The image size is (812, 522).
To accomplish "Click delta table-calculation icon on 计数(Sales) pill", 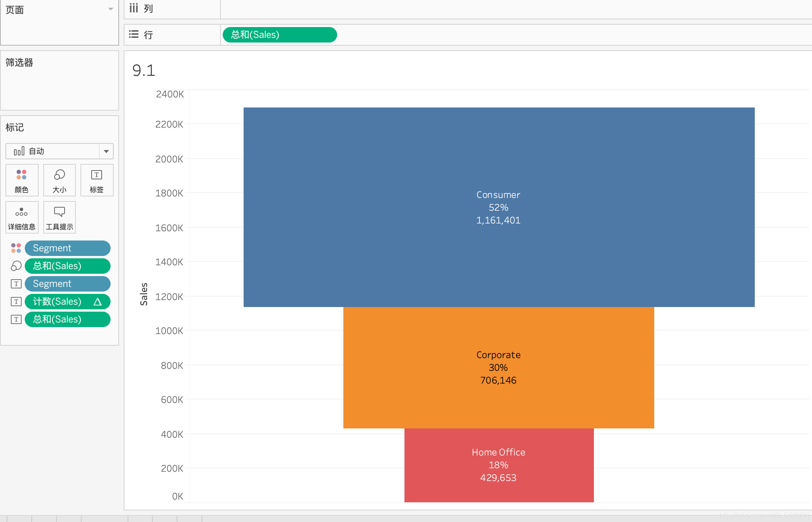I will 97,302.
